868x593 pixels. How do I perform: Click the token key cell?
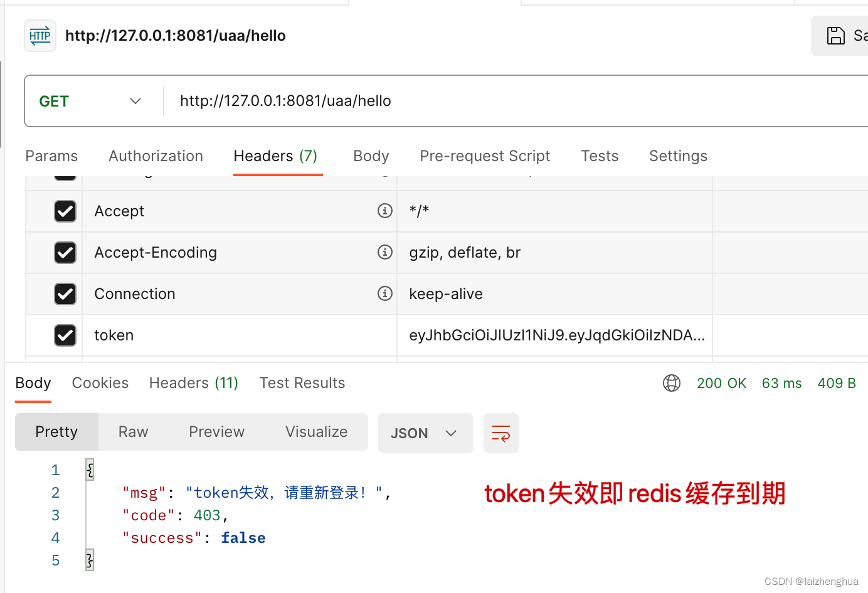coord(240,335)
